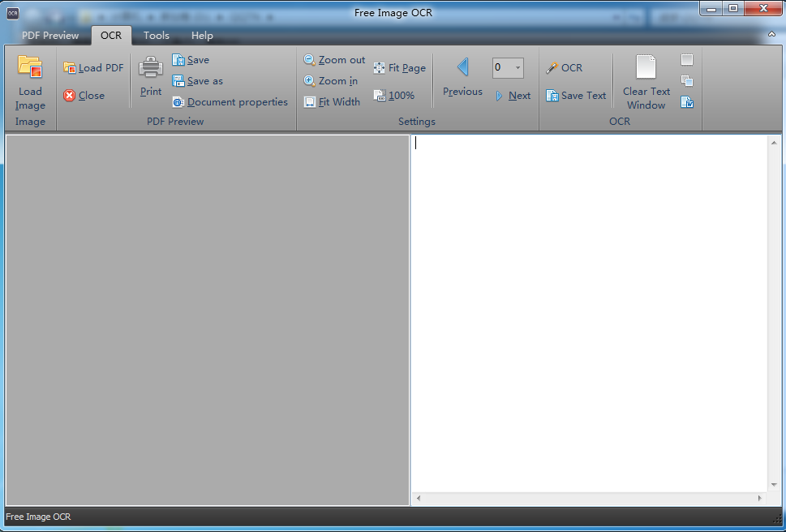Open the Help tab

[x=202, y=35]
